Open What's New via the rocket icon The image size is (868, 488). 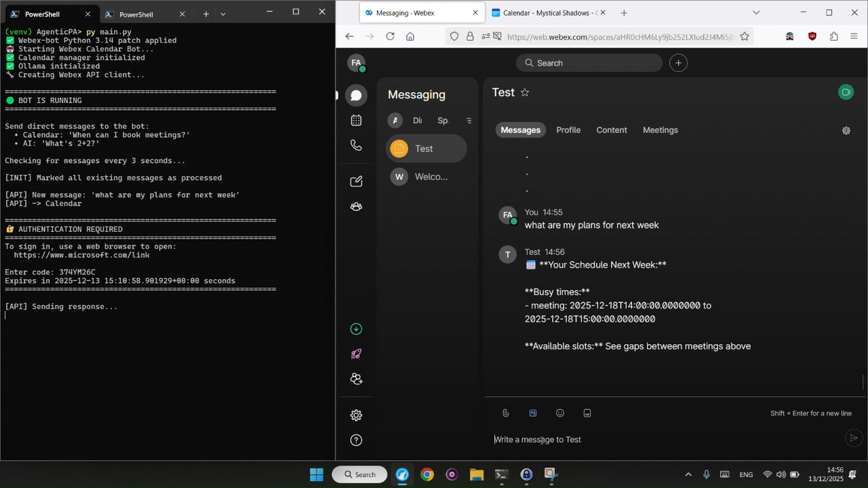(356, 354)
